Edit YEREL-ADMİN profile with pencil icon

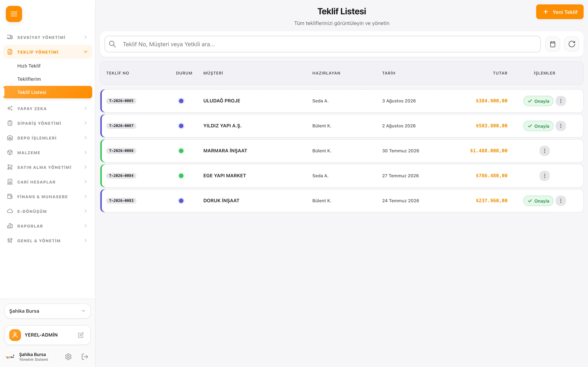coord(81,335)
